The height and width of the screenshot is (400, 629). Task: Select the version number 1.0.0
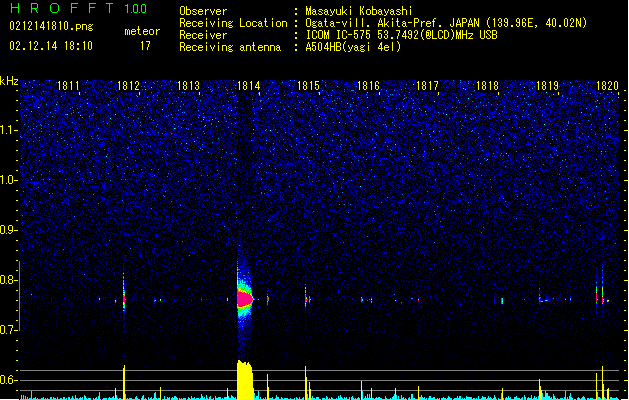pyautogui.click(x=136, y=9)
